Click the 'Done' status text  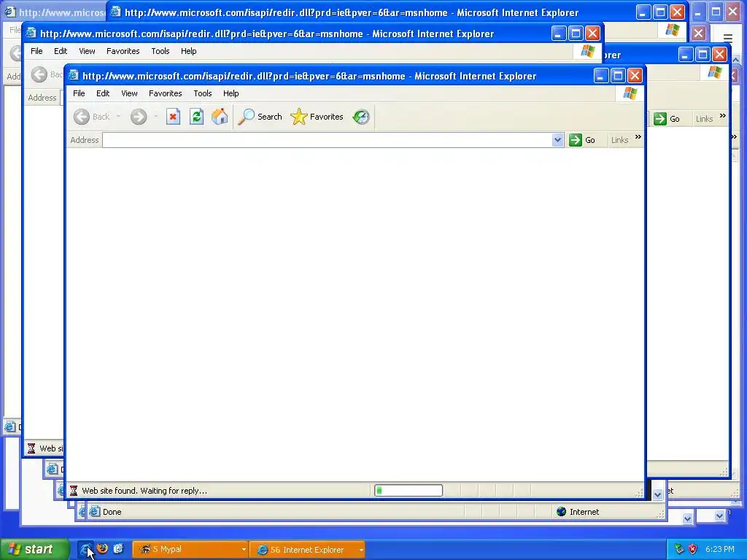112,512
